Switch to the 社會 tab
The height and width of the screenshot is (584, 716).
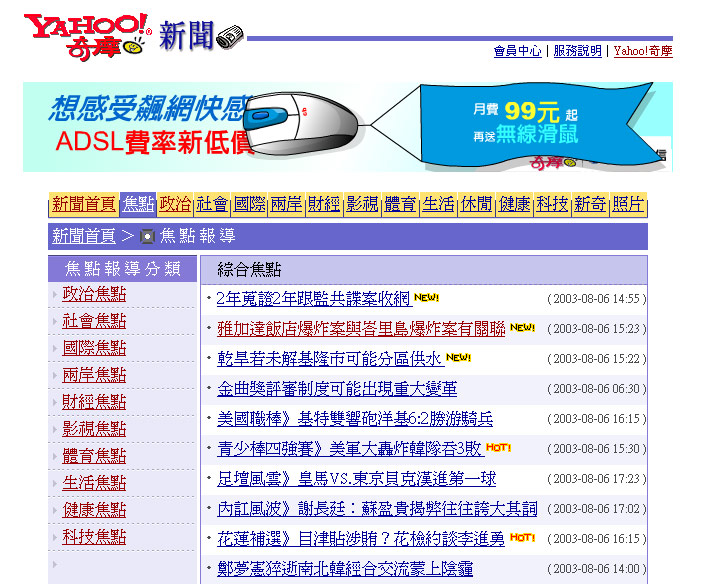pos(212,204)
